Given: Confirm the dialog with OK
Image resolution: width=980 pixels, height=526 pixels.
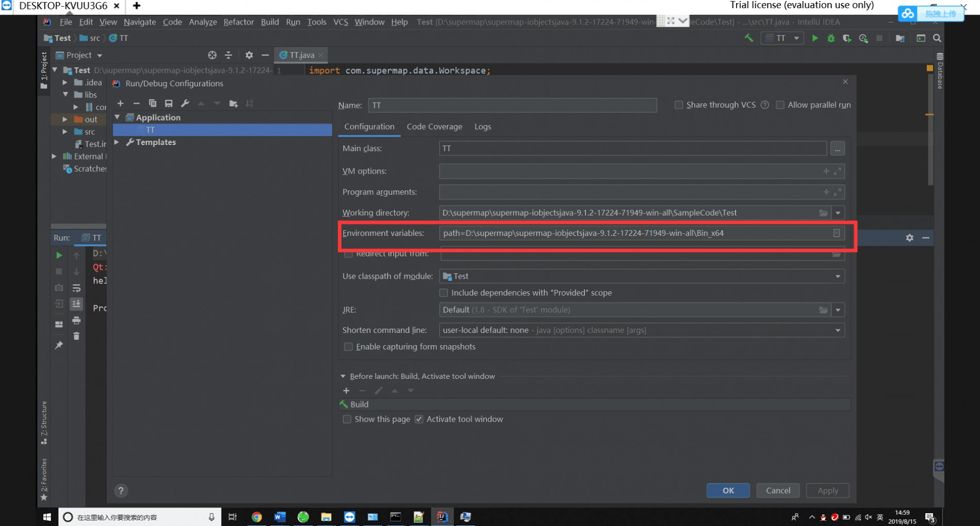Looking at the screenshot, I should (x=728, y=490).
